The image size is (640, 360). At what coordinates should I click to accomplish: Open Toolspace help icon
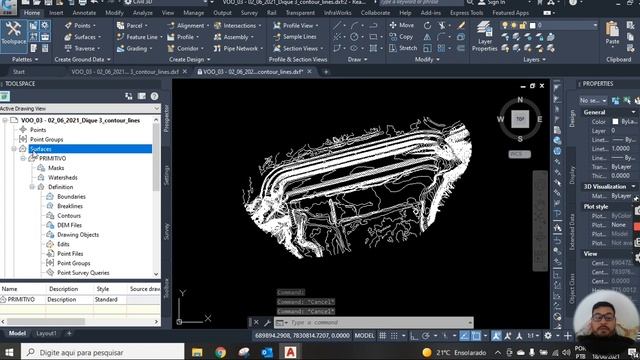click(x=154, y=96)
